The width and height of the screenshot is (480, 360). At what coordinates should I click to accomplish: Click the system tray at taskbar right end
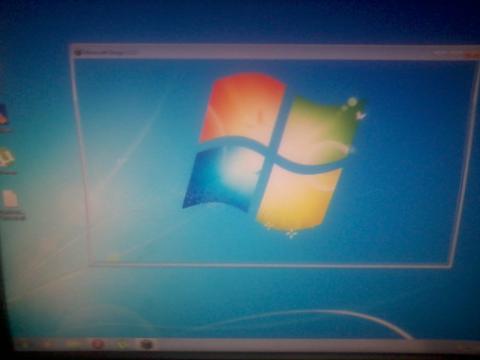click(468, 347)
